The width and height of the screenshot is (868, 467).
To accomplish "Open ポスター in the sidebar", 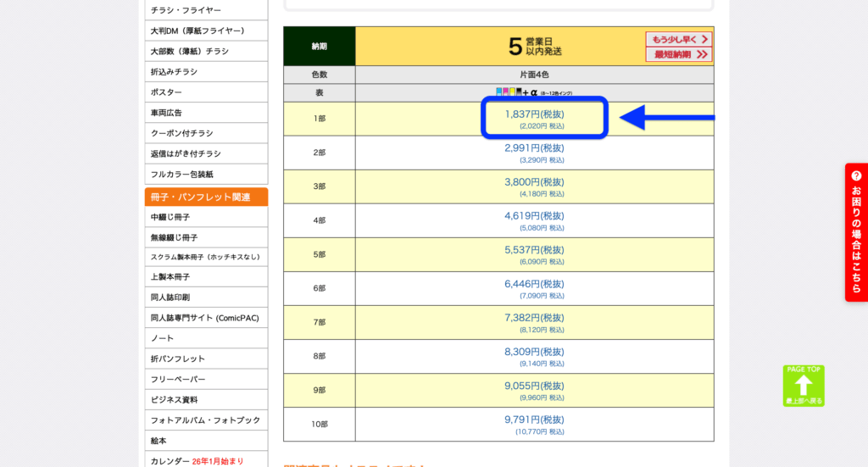I will tap(206, 92).
